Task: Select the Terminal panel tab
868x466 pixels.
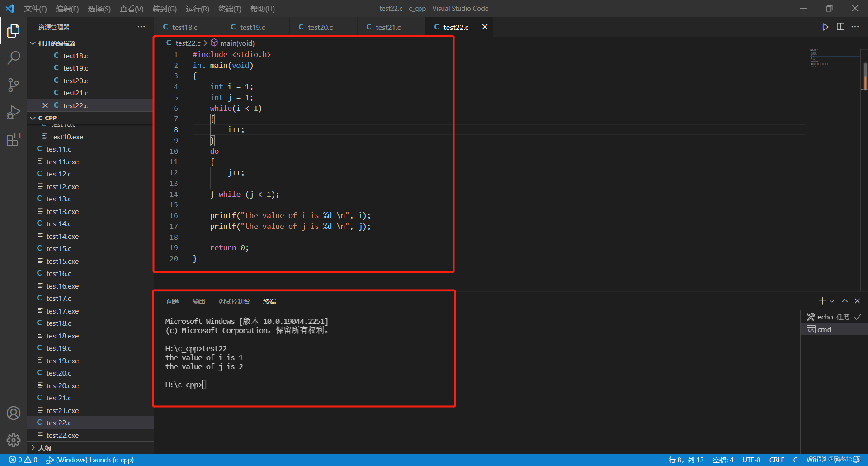Action: [x=269, y=301]
